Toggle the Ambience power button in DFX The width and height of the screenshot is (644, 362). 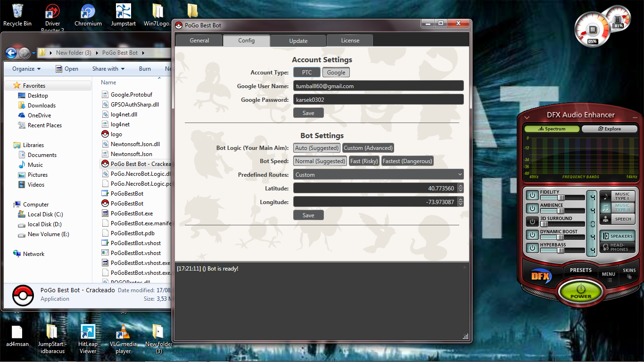coord(532,208)
